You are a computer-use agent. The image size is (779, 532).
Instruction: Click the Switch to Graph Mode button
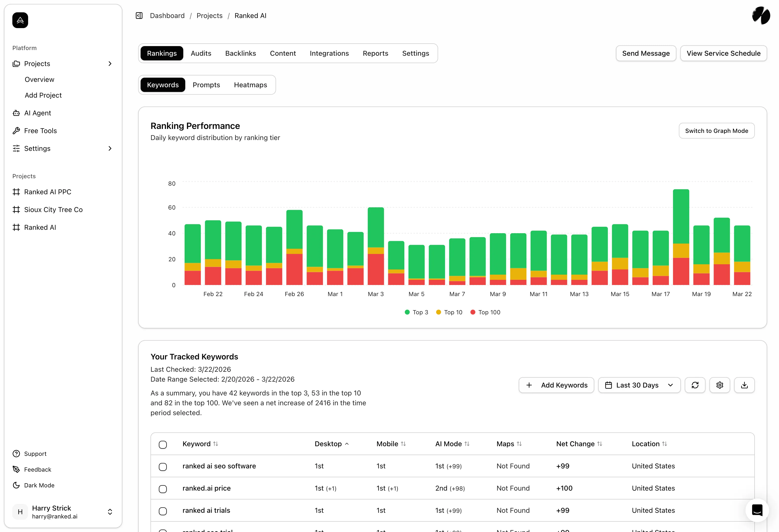(x=716, y=131)
